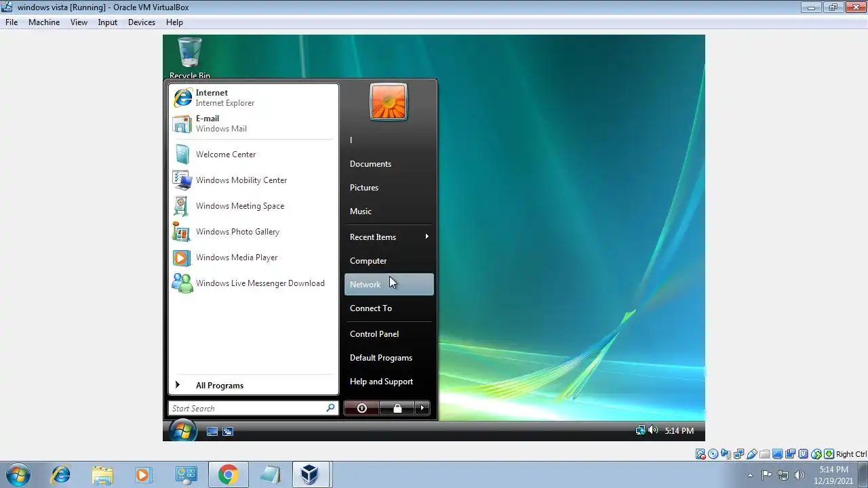The width and height of the screenshot is (868, 488).
Task: Click the host show desktop strip
Action: tap(863, 474)
